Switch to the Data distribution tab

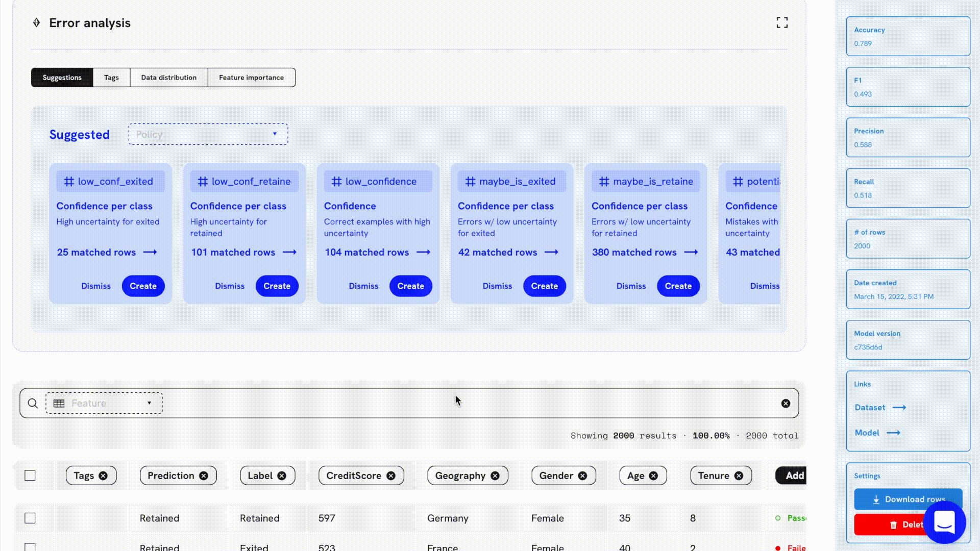pos(168,78)
